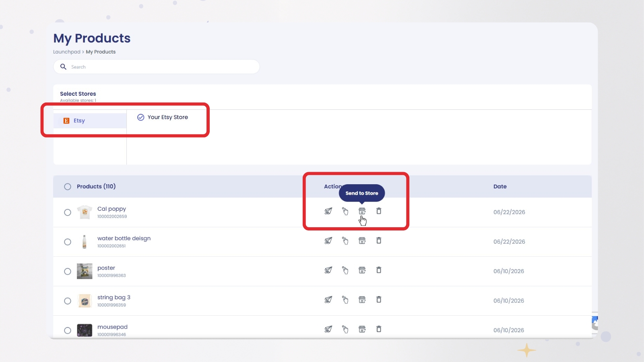Open the poster thumbnail image
The width and height of the screenshot is (644, 362).
pos(85,271)
